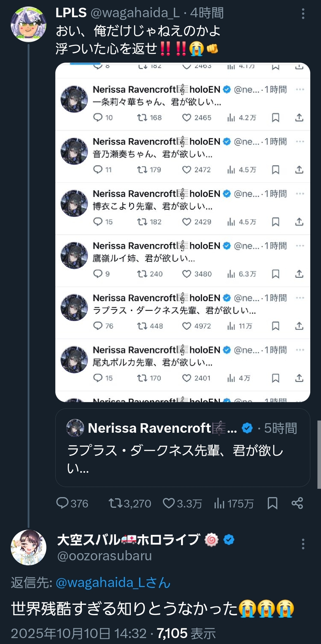Viewport: 321px width, 644px height.
Task: Share the LPLS tweet
Action: tap(297, 503)
